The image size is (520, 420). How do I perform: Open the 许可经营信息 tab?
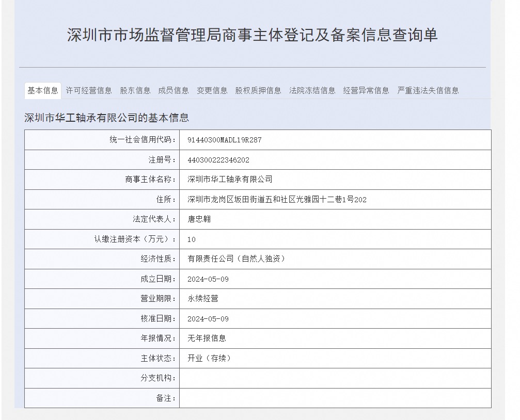click(x=88, y=91)
